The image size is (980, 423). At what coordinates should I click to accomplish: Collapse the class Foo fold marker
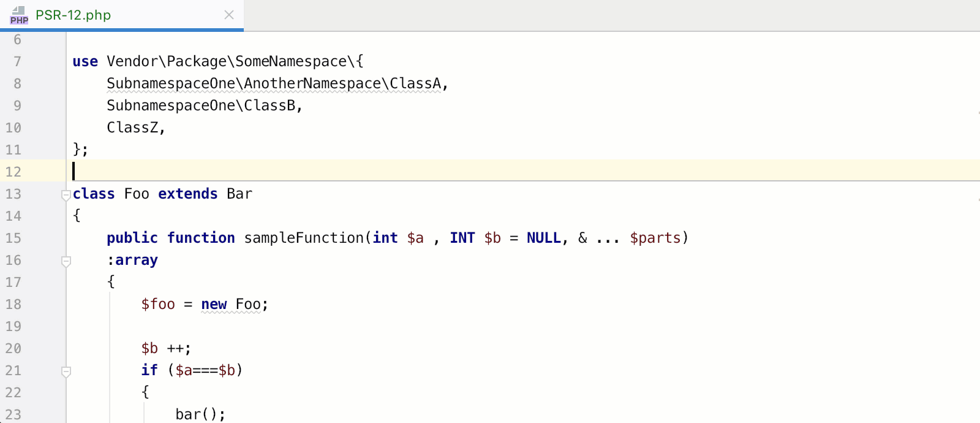point(66,195)
